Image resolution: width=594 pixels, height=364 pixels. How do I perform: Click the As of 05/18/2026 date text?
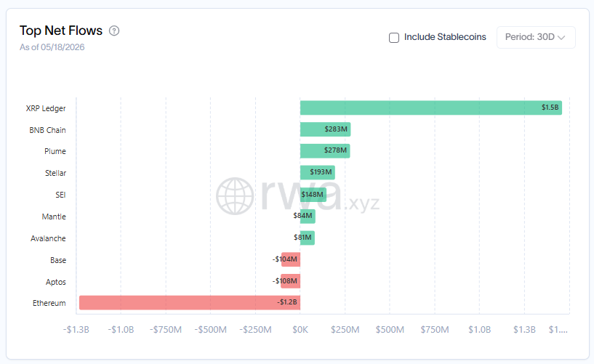click(52, 47)
